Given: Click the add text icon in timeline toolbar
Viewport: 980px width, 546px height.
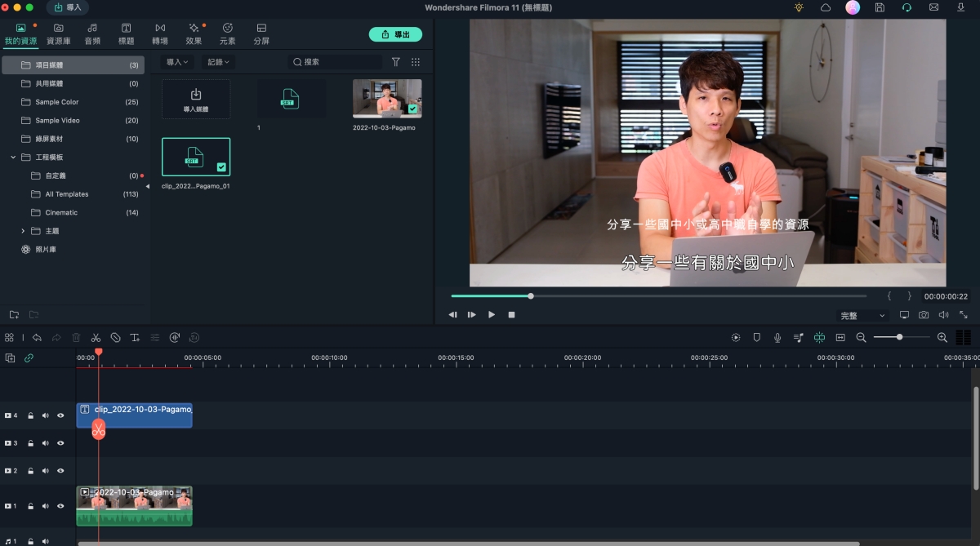Looking at the screenshot, I should pyautogui.click(x=135, y=337).
